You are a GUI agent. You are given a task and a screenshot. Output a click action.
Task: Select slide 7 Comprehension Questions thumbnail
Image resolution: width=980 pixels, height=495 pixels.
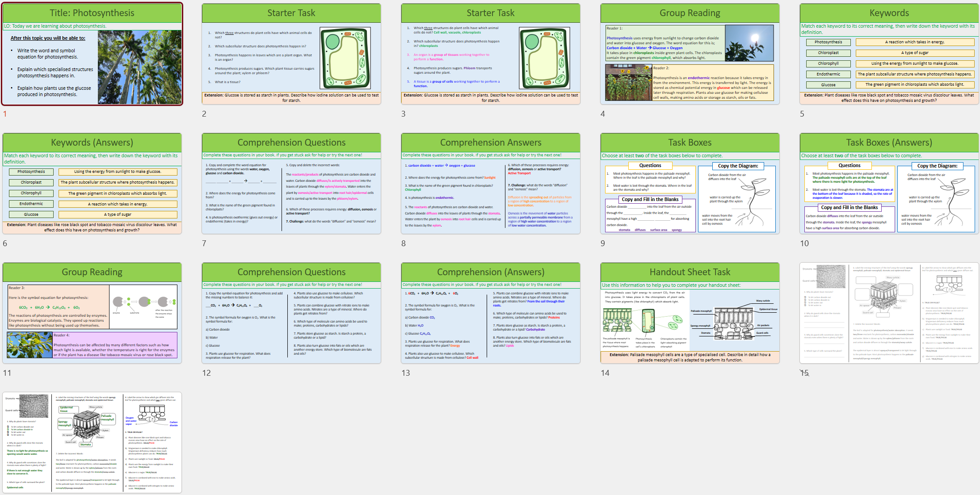[291, 184]
